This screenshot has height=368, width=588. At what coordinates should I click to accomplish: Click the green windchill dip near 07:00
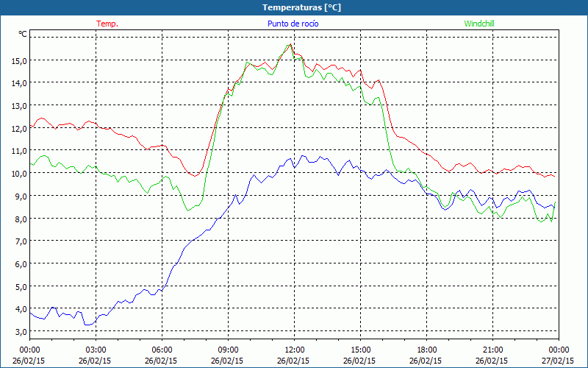[188, 210]
